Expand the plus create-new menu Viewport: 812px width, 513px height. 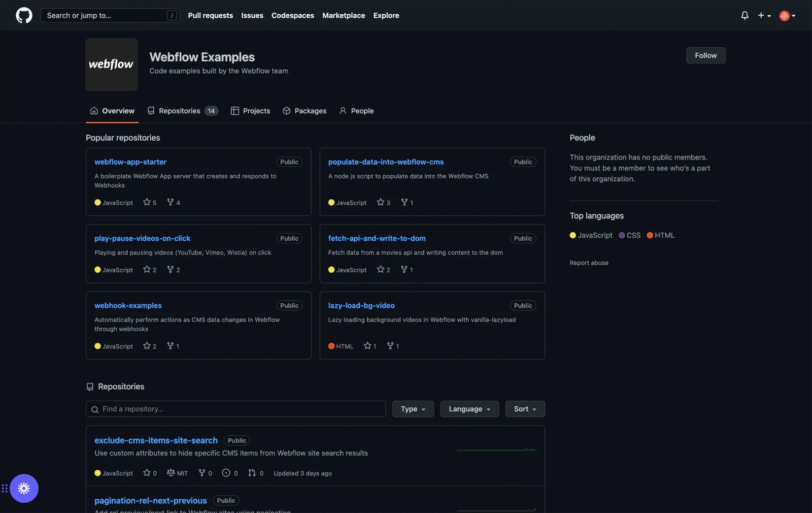764,15
